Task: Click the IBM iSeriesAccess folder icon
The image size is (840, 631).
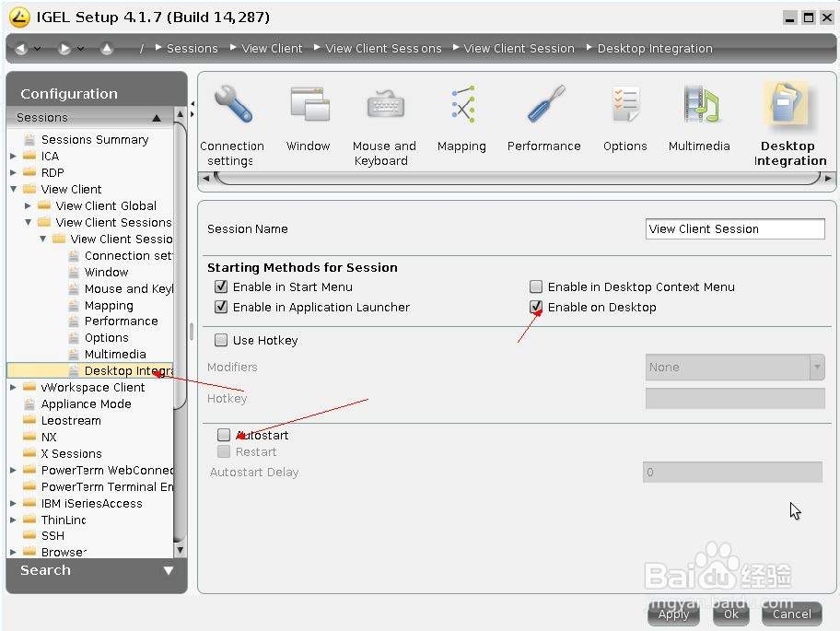Action: pos(29,504)
